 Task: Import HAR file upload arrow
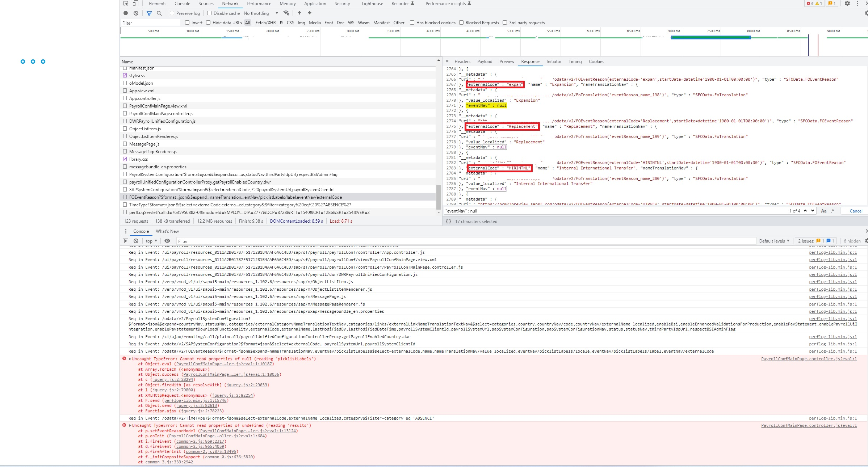pos(299,13)
